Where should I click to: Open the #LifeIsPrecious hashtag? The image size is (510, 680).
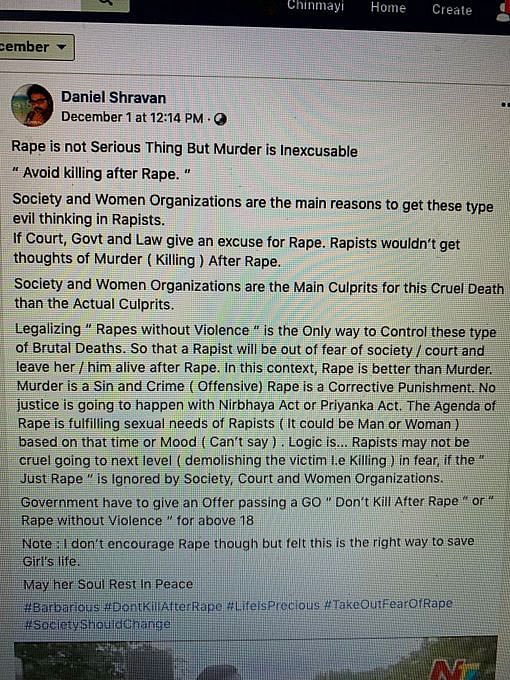(273, 605)
